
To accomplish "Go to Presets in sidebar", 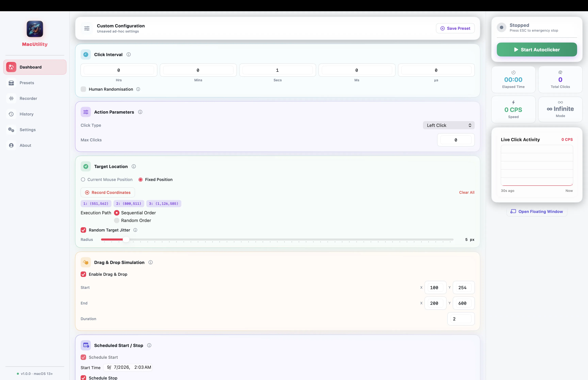I will coord(35,83).
